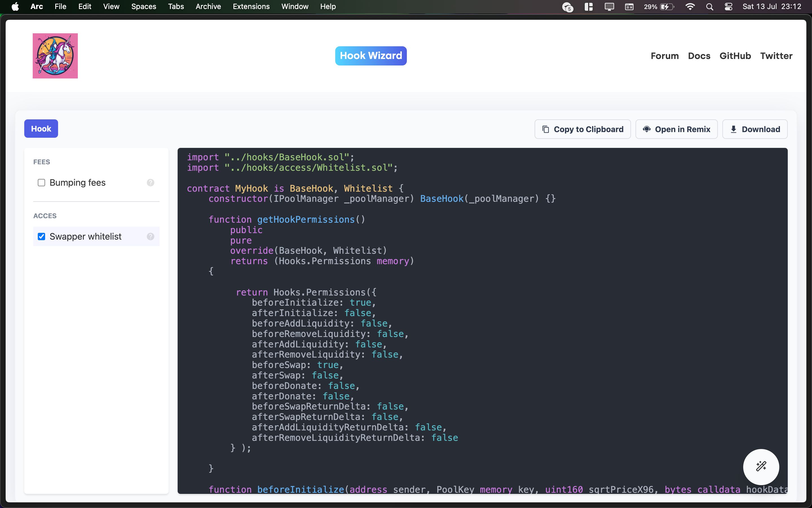Click the Hook Wizard title badge
This screenshot has height=508, width=812.
pos(371,56)
